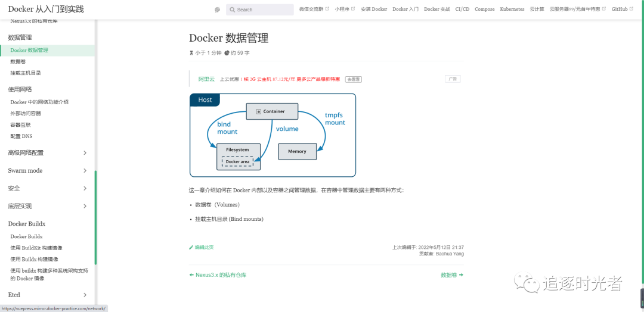Open the 云计算 nav item

pyautogui.click(x=537, y=9)
